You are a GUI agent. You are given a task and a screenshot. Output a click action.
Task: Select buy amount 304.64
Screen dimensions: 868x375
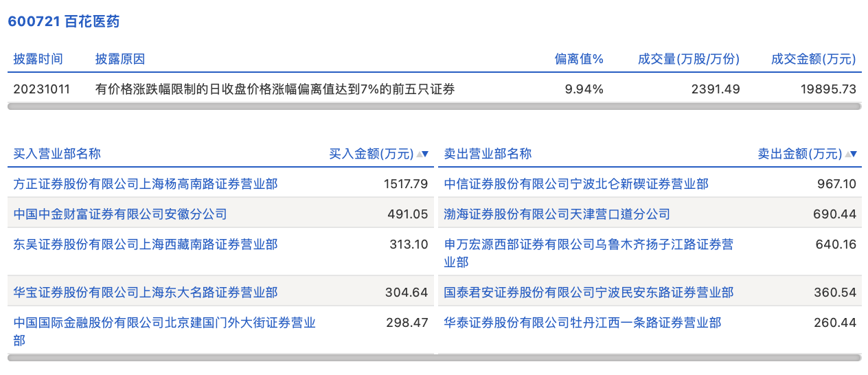pos(407,293)
